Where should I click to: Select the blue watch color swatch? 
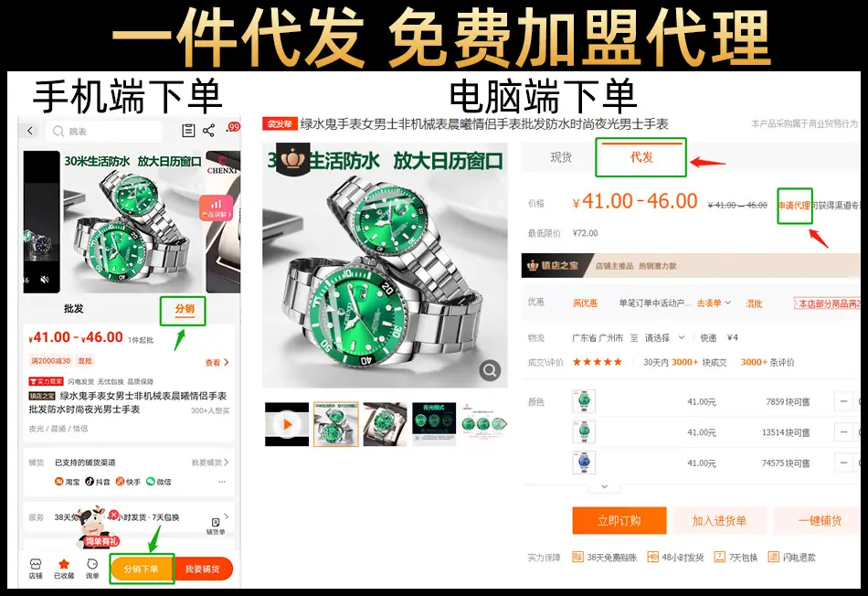584,463
